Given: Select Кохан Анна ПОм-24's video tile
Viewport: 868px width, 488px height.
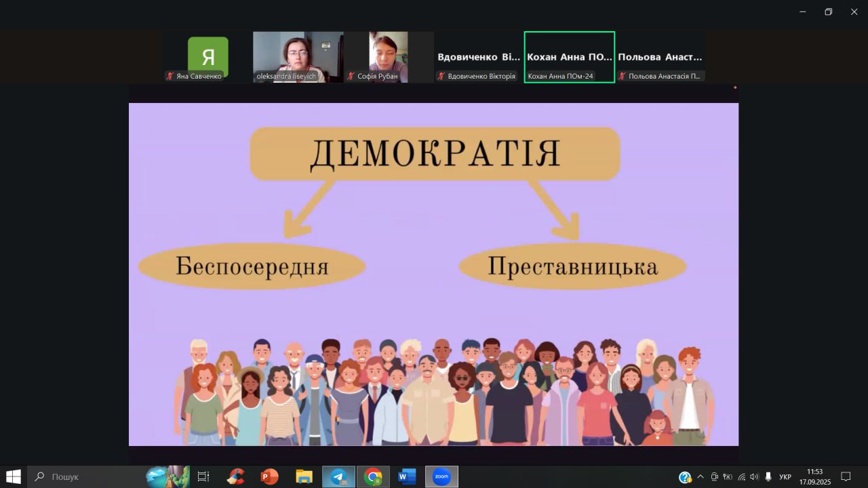Looking at the screenshot, I should [x=569, y=56].
